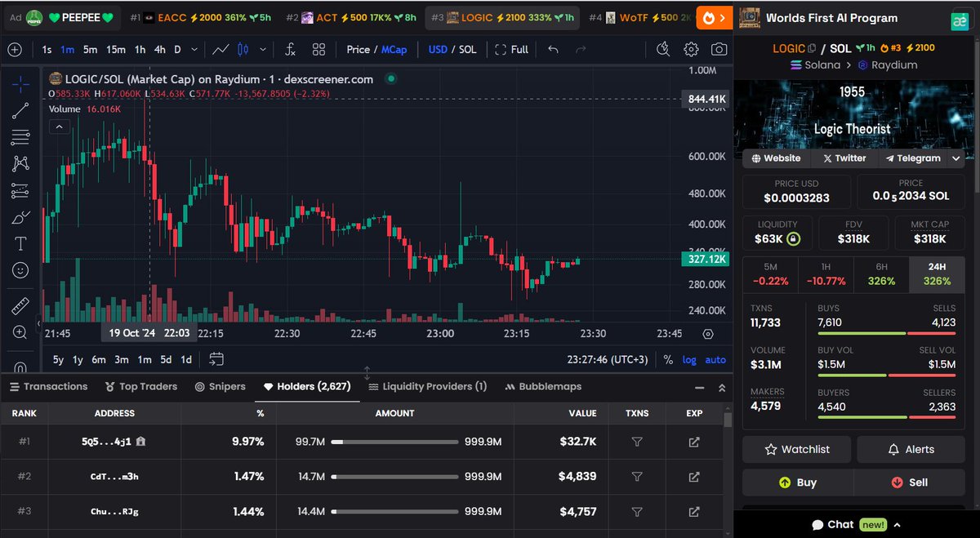This screenshot has width=980, height=538.
Task: Open the forecasting and measurement tool
Action: click(20, 191)
